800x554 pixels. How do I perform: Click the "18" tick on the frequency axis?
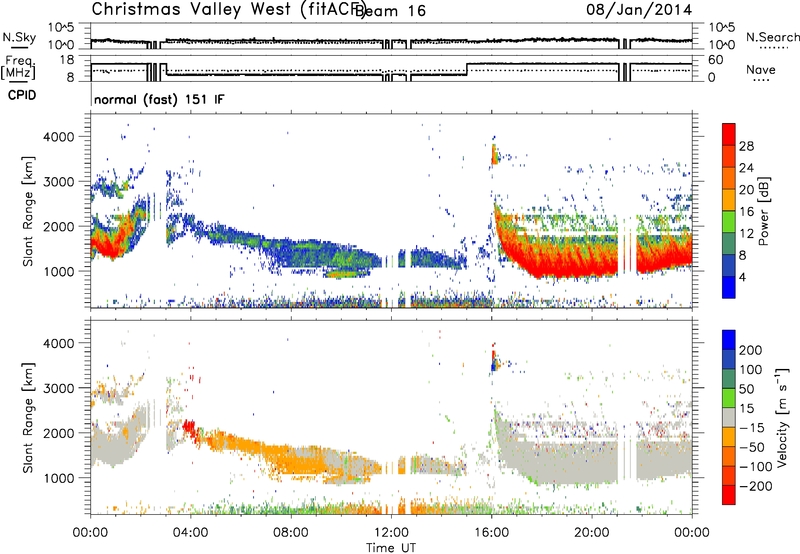(67, 60)
